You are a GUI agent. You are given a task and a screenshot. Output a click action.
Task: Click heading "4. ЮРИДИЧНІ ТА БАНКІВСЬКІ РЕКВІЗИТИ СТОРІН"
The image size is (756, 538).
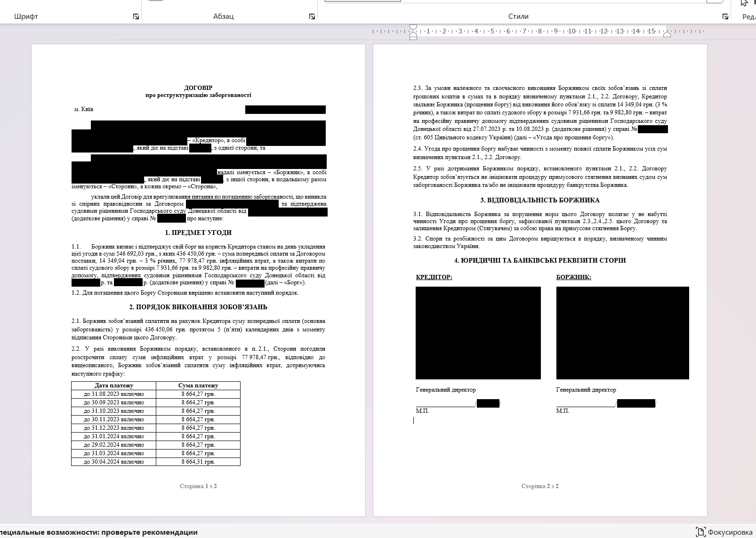coord(540,260)
